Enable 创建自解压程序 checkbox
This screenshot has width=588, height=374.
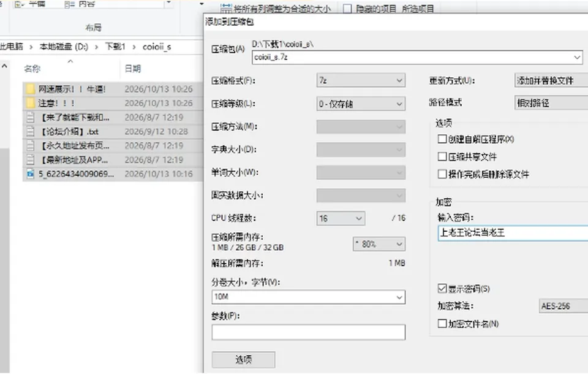[442, 139]
